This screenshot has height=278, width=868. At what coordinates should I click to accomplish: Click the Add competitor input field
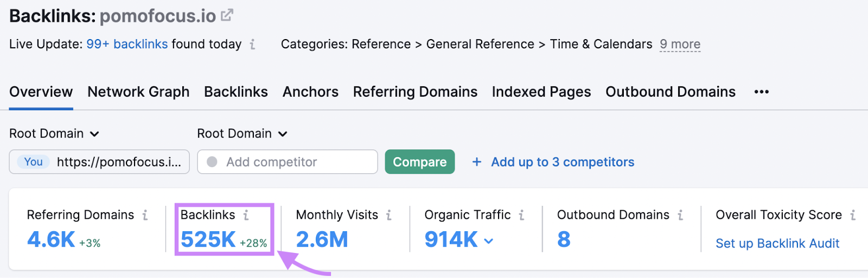click(x=288, y=162)
